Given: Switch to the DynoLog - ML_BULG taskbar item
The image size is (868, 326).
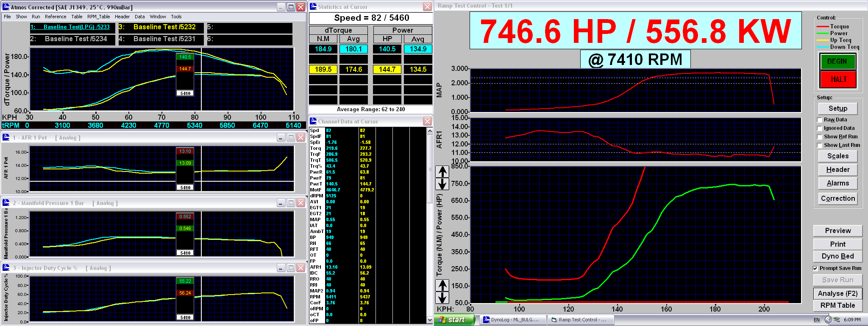Looking at the screenshot, I should tap(512, 320).
